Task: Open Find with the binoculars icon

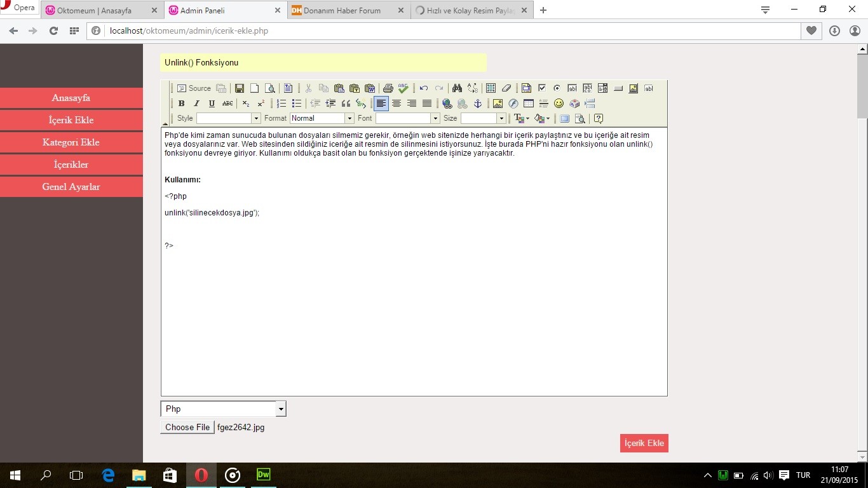Action: click(x=457, y=88)
